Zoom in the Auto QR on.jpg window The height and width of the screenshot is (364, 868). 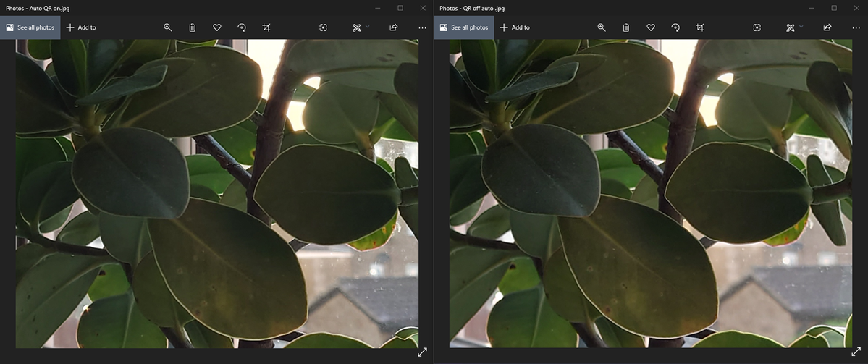point(167,27)
